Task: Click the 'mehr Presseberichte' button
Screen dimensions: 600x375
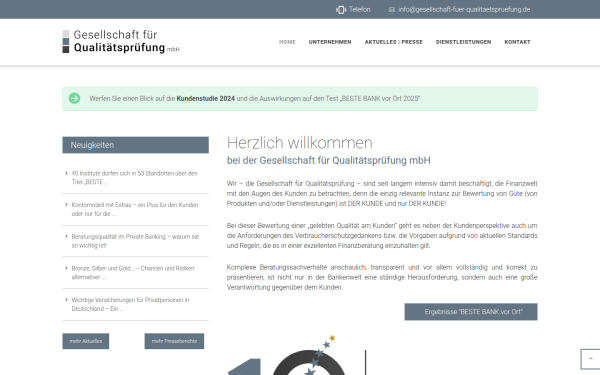Action: click(x=174, y=341)
